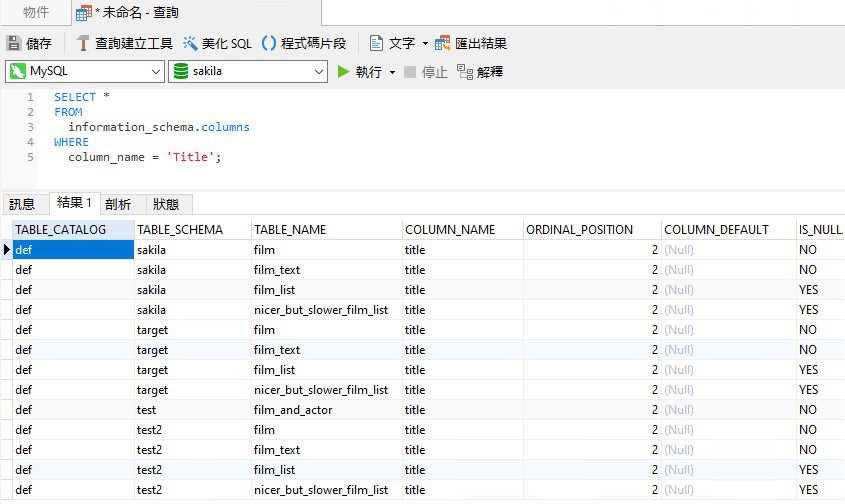845x504 pixels.
Task: Click line number 5 in the editor gutter
Action: tap(30, 157)
